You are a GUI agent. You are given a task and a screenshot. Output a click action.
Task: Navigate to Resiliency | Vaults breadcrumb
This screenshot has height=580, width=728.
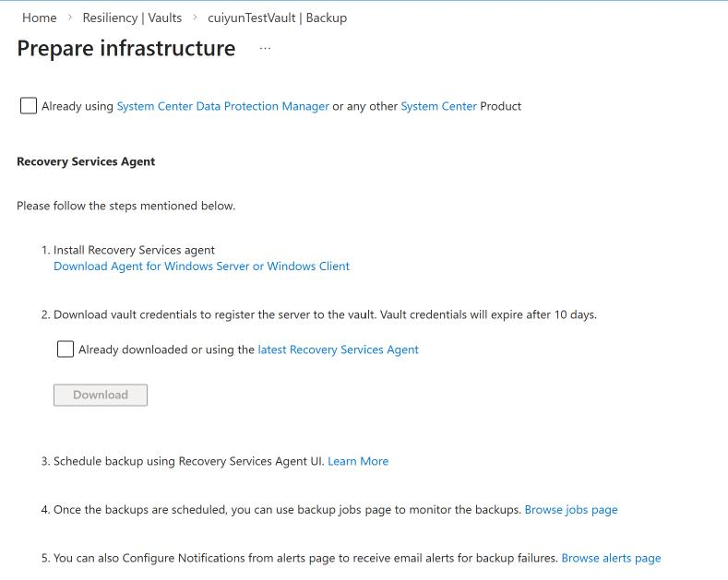pos(132,18)
